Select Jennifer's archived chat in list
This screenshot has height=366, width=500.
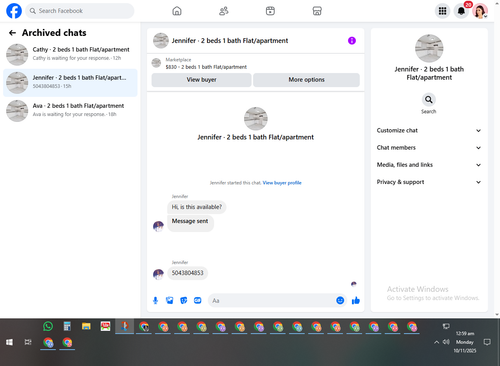(x=70, y=82)
